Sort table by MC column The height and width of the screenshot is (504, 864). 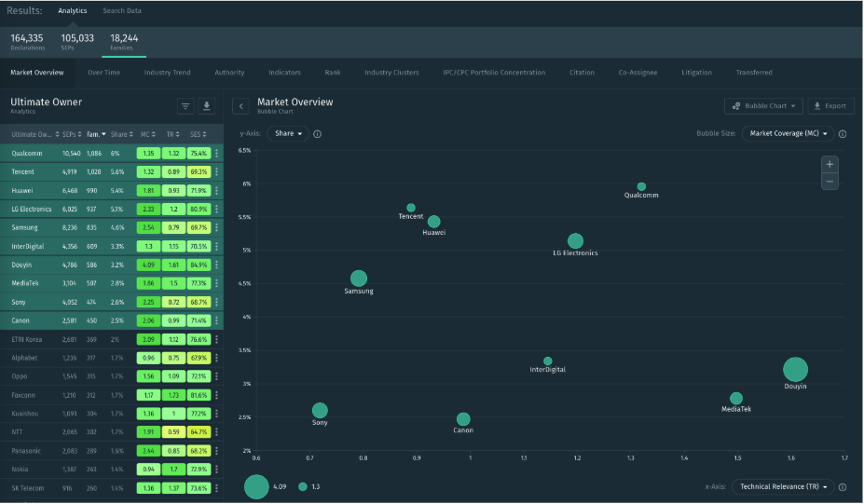pos(147,134)
